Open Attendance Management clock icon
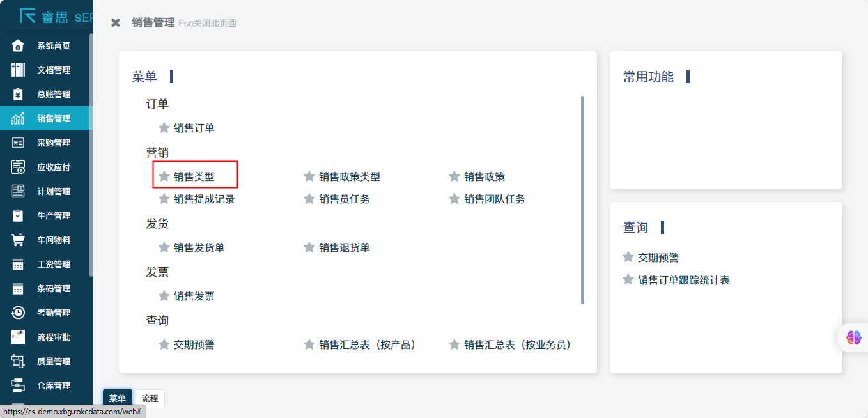The height and width of the screenshot is (418, 868). tap(18, 313)
